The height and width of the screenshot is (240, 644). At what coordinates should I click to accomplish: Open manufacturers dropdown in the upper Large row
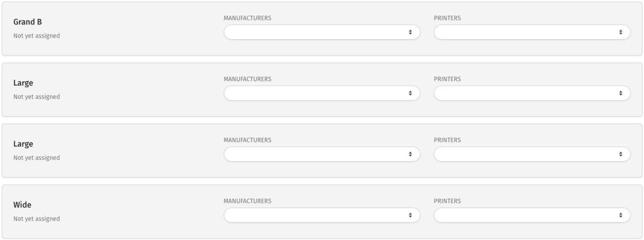[322, 93]
